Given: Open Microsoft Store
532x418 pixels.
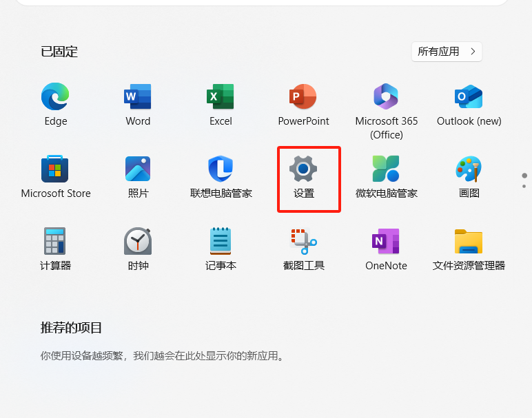Looking at the screenshot, I should click(x=56, y=177).
